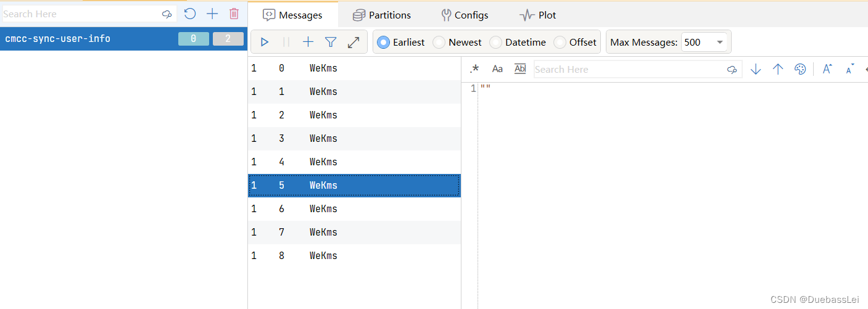Jump to previous search match
This screenshot has width=868, height=309.
coord(778,69)
